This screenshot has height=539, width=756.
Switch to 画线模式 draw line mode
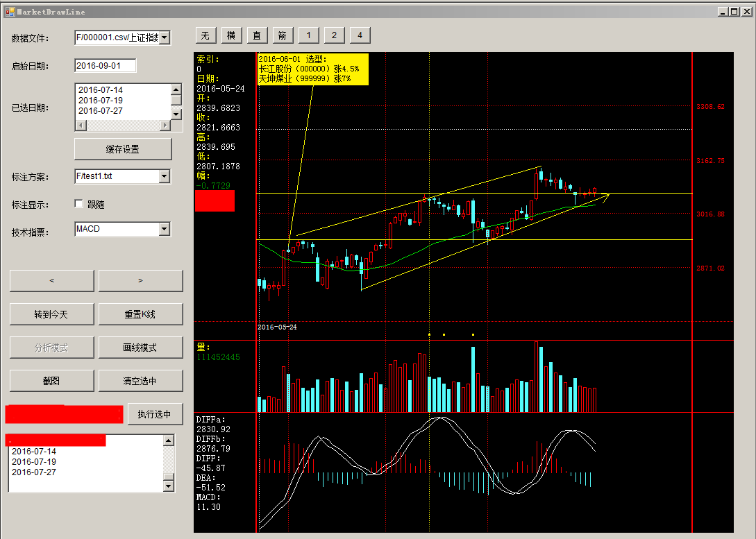click(141, 348)
